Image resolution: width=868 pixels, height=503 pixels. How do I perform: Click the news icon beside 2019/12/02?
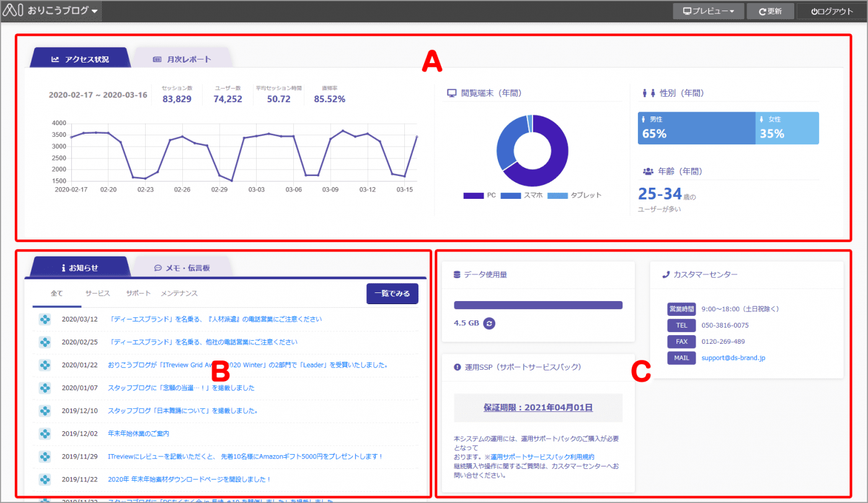[x=45, y=434]
